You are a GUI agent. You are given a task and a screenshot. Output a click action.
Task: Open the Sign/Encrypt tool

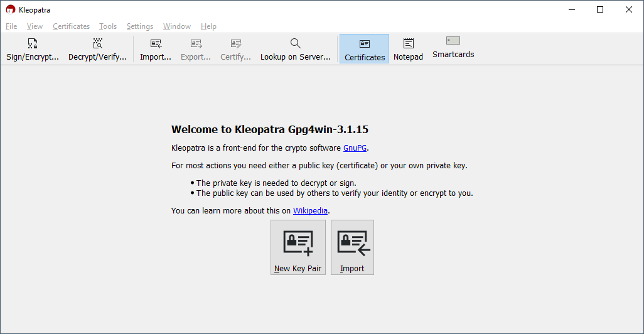33,48
